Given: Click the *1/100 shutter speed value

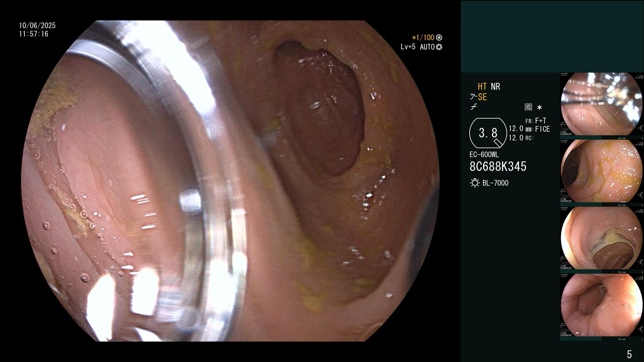Looking at the screenshot, I should (423, 38).
